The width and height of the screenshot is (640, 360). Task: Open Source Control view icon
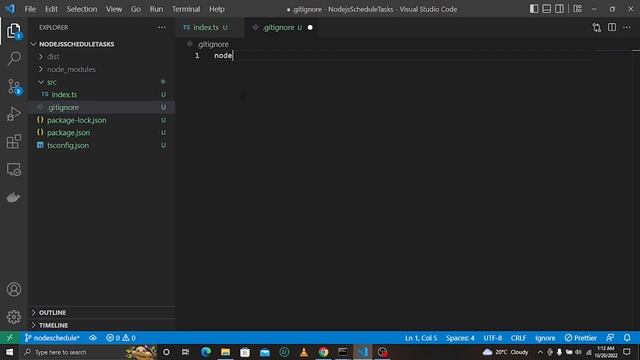pyautogui.click(x=14, y=87)
